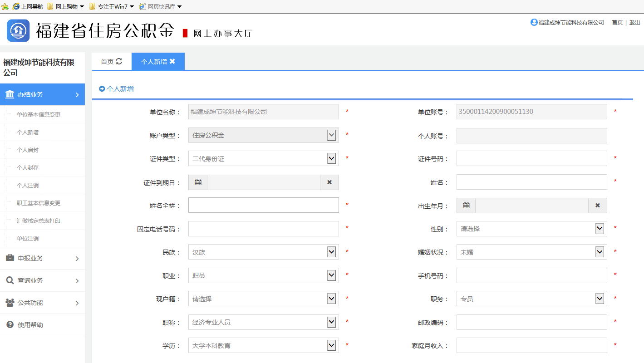
Task: Expand the 申报业务 menu chevron
Action: click(77, 259)
